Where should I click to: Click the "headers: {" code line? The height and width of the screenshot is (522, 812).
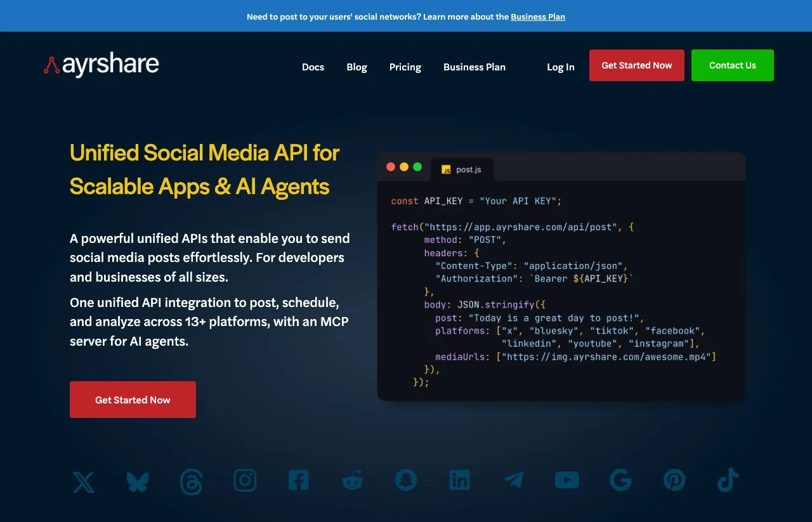point(452,252)
